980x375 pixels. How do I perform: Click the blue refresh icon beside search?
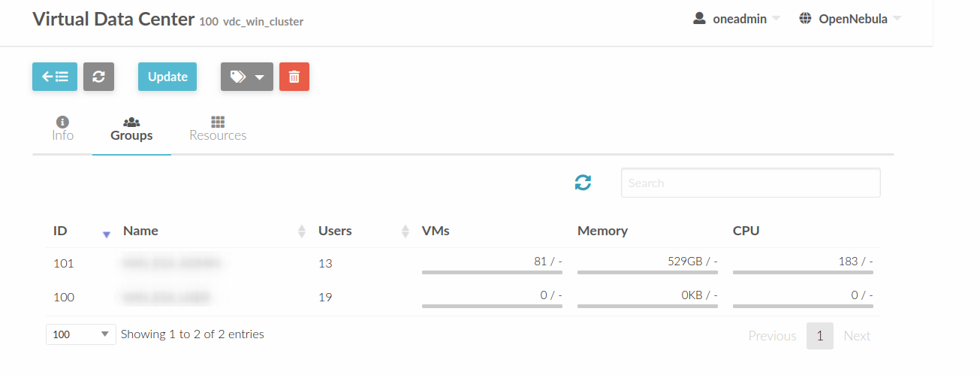(583, 182)
